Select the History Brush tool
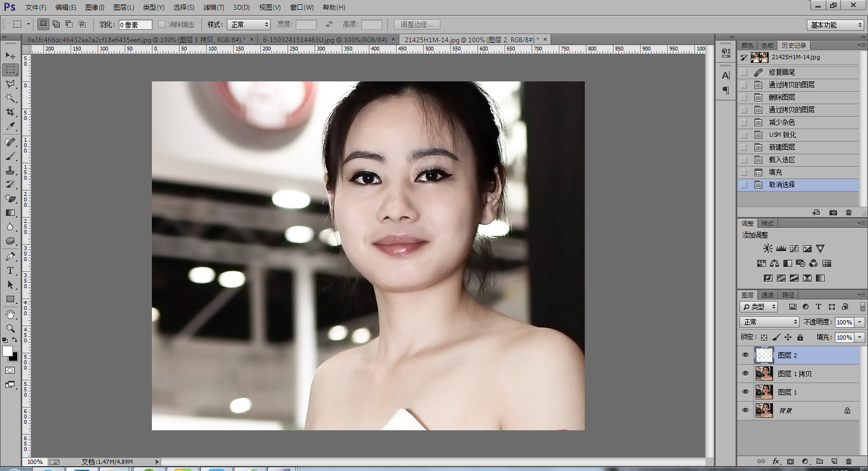868x471 pixels. pyautogui.click(x=10, y=184)
